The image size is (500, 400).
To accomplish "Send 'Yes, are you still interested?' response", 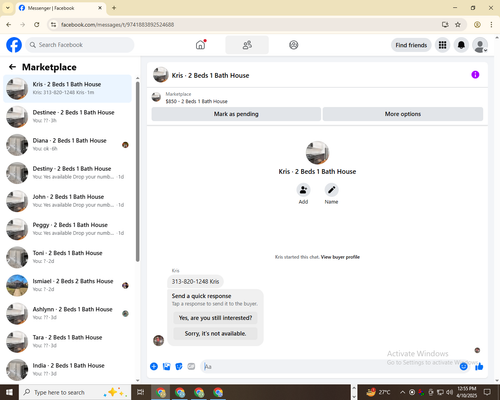I will pyautogui.click(x=215, y=318).
